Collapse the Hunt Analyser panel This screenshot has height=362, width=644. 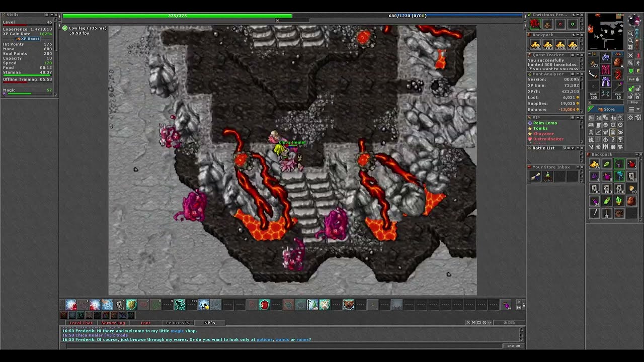pyautogui.click(x=578, y=74)
